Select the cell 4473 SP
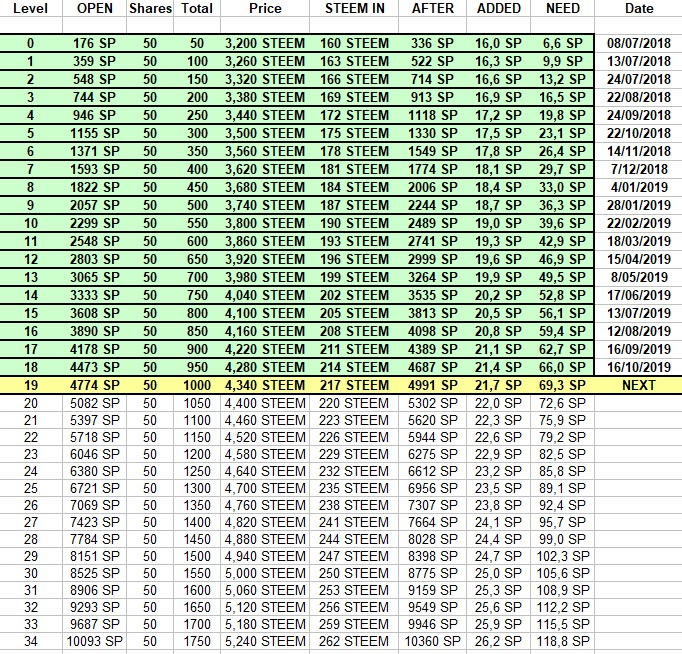 94,367
